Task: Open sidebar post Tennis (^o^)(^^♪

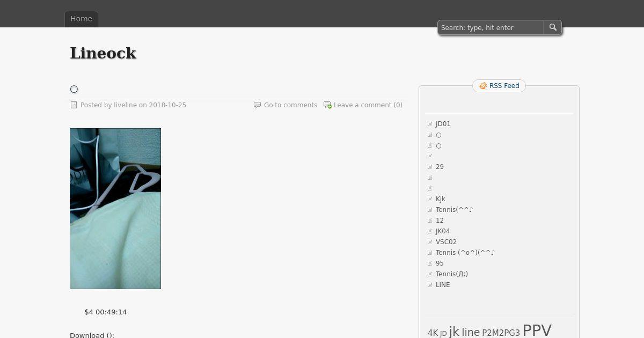Action: 465,253
